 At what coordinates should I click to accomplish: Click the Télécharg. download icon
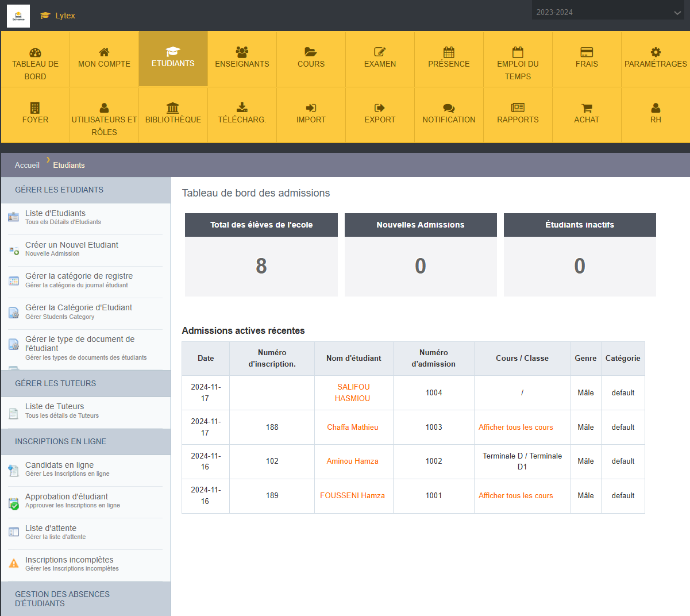point(242,107)
